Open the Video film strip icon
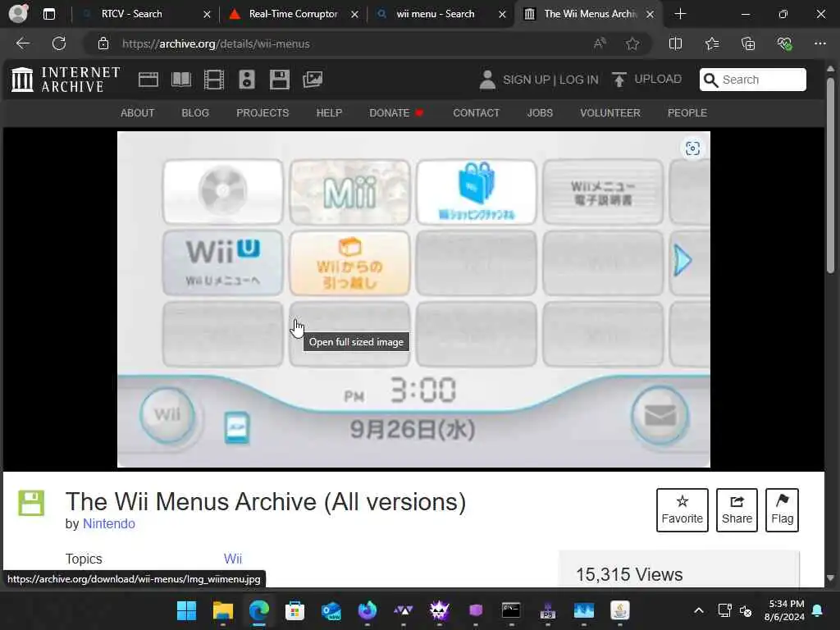 (214, 80)
